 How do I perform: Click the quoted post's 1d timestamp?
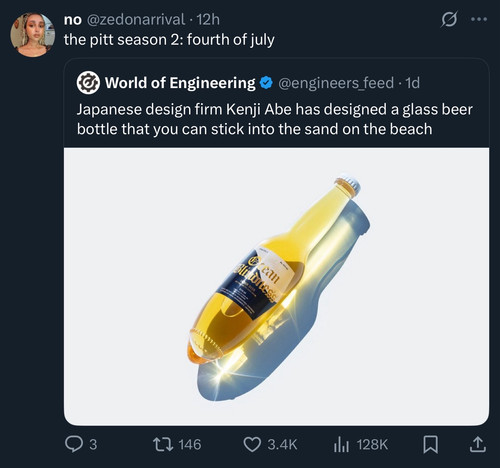tap(413, 83)
